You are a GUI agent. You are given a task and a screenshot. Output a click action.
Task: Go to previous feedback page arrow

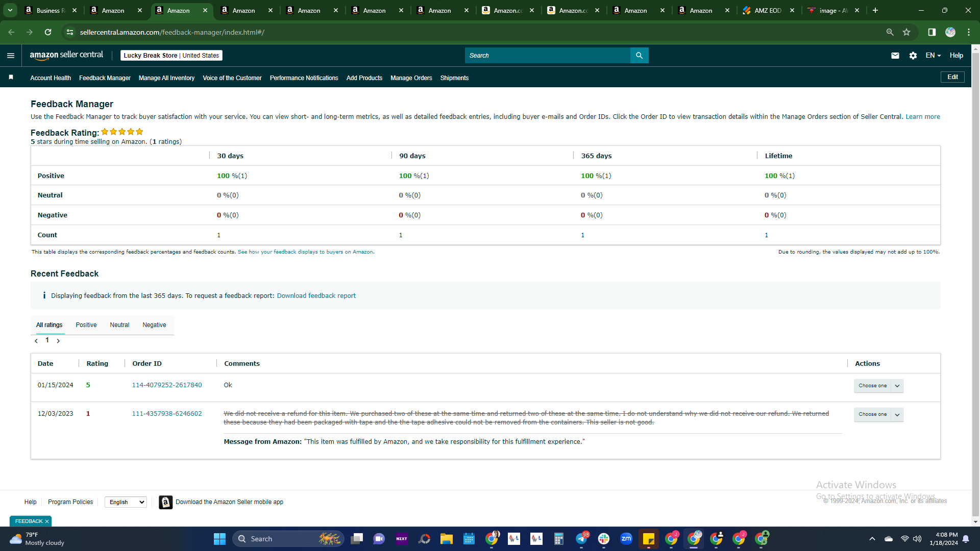tap(36, 341)
